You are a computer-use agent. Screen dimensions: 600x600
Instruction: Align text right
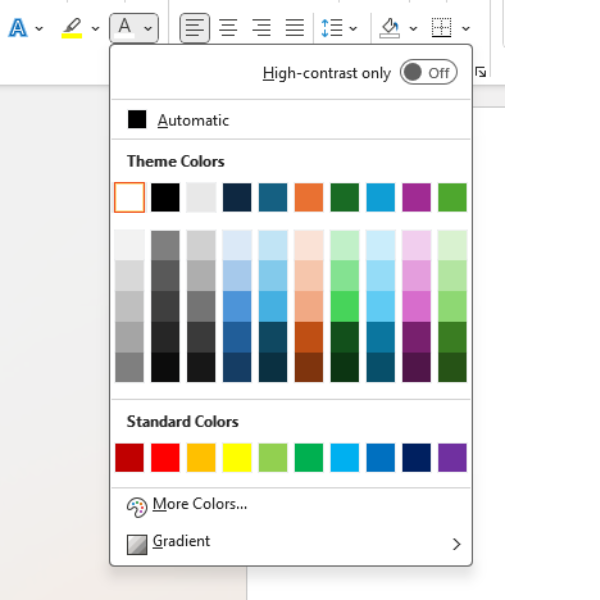point(261,28)
